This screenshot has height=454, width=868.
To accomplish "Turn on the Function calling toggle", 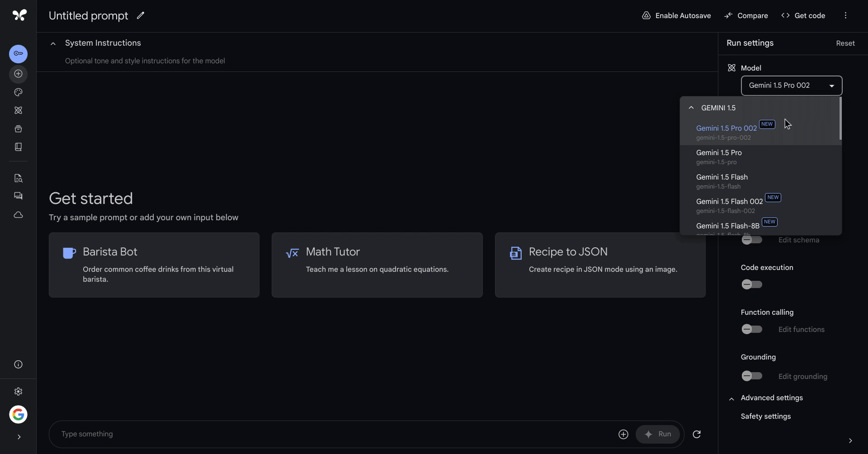I will click(751, 329).
